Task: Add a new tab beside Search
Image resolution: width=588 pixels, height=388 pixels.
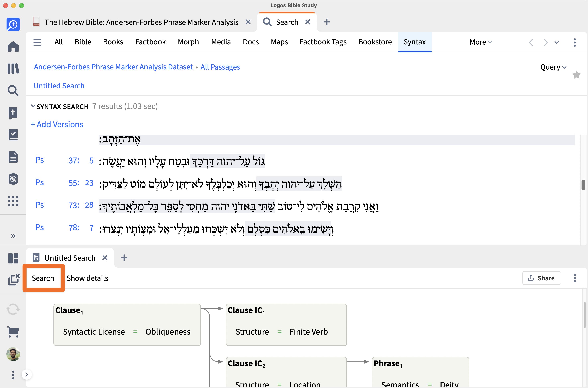Action: 327,22
